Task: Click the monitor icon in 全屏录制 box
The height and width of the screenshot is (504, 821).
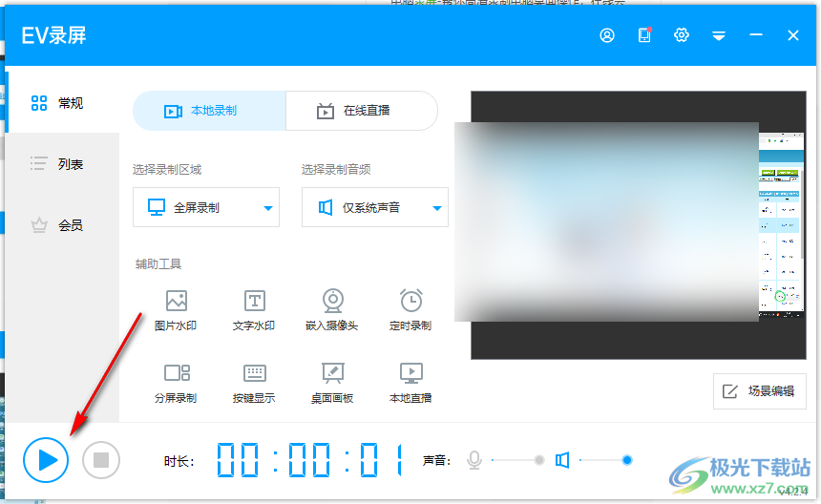Action: [x=156, y=207]
